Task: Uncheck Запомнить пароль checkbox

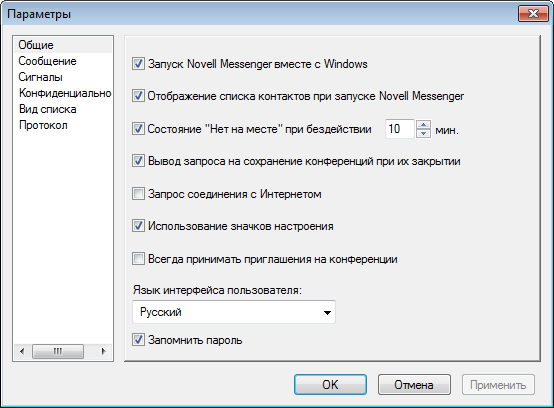Action: click(138, 340)
